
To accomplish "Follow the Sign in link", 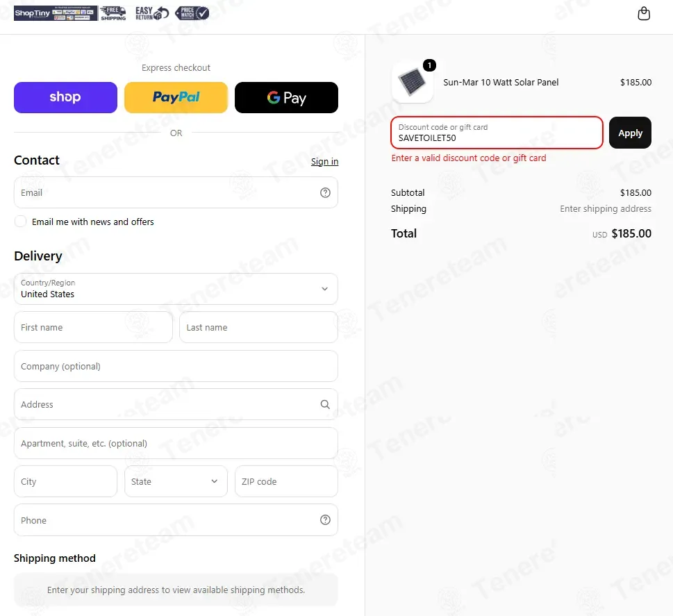I will (324, 162).
